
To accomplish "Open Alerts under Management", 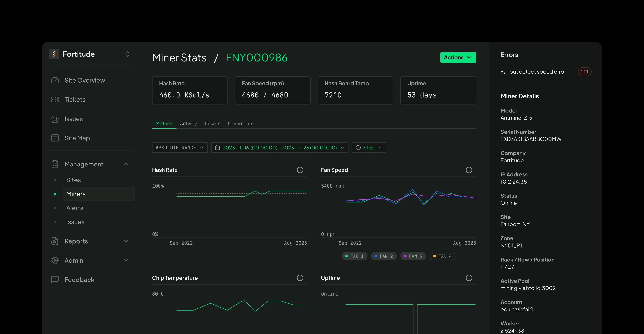I will (x=75, y=208).
